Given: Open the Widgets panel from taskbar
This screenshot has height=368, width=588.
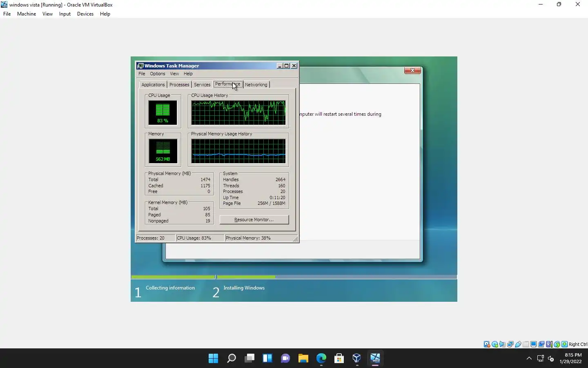Looking at the screenshot, I should click(267, 359).
